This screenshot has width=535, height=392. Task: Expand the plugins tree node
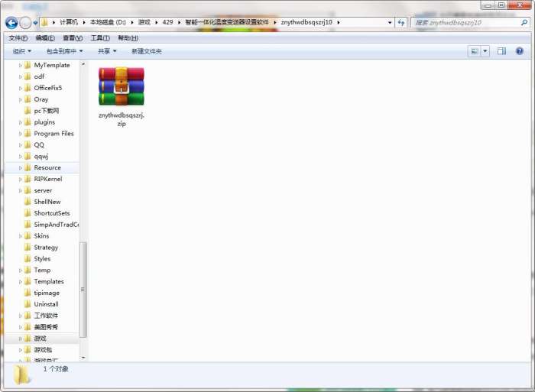point(20,122)
